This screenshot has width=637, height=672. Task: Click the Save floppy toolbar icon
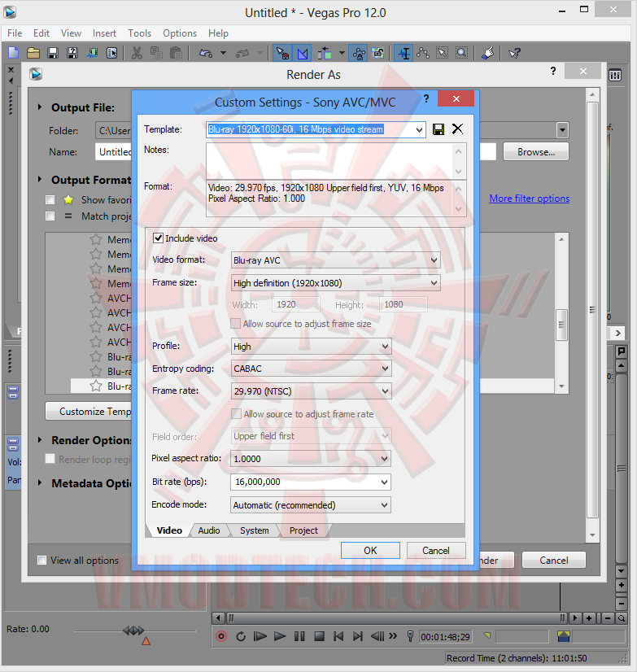tap(53, 53)
